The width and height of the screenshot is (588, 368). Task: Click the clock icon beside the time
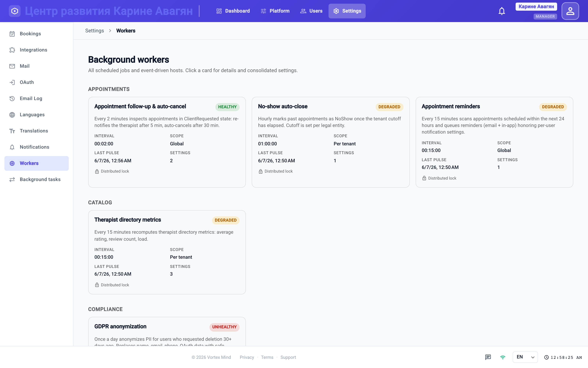coord(546,357)
